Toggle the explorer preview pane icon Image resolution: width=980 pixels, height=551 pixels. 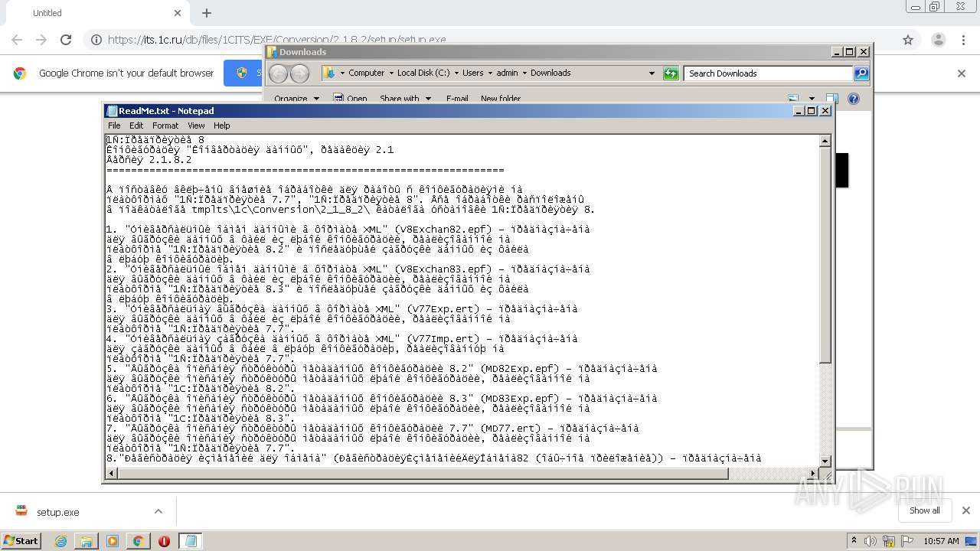tap(831, 99)
